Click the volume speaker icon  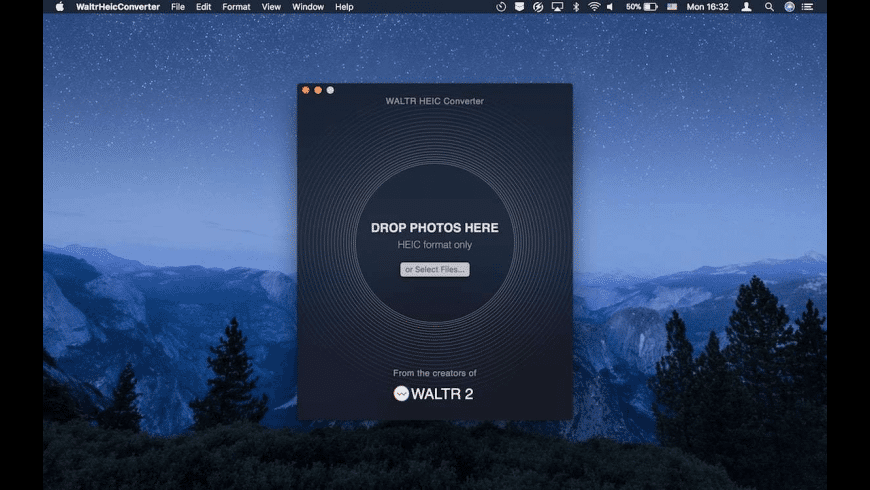click(x=610, y=7)
